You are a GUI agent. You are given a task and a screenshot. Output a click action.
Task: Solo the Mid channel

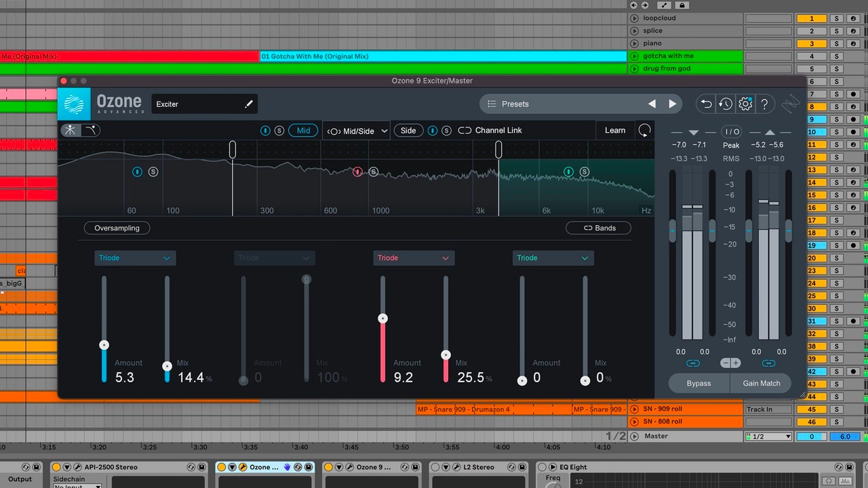[279, 130]
